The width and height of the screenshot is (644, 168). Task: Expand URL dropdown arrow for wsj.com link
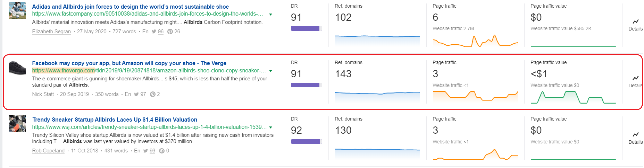[x=270, y=127]
